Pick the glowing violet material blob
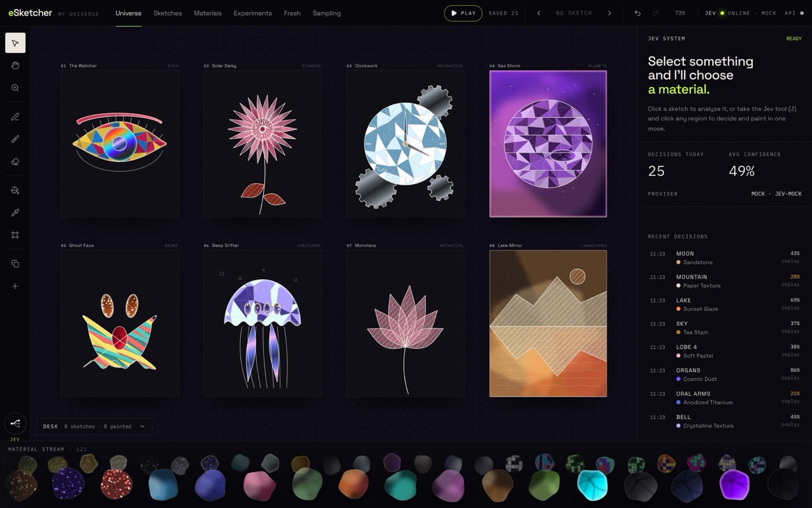812x508 pixels. 734,485
